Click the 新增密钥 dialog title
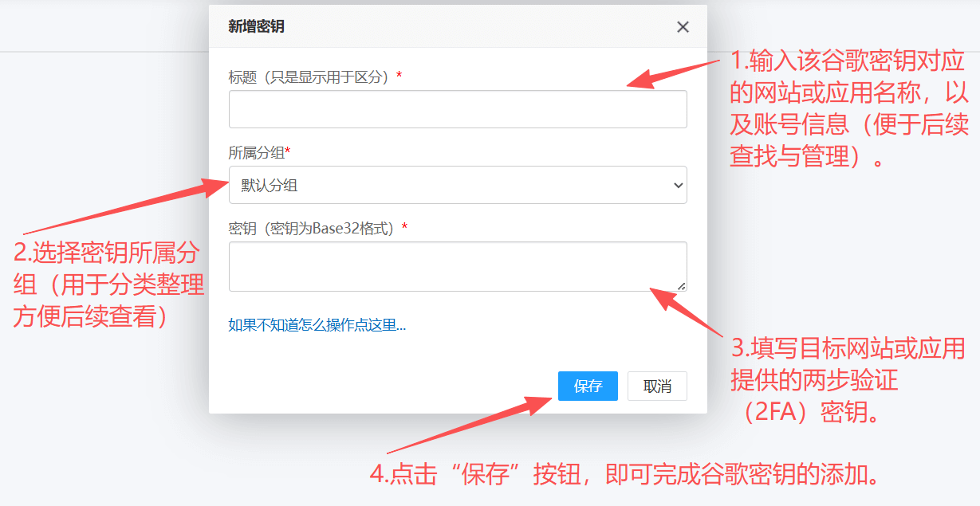980x506 pixels. pos(256,26)
